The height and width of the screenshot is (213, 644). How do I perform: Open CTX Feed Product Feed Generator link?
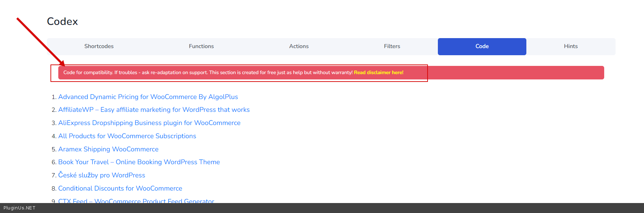point(136,201)
